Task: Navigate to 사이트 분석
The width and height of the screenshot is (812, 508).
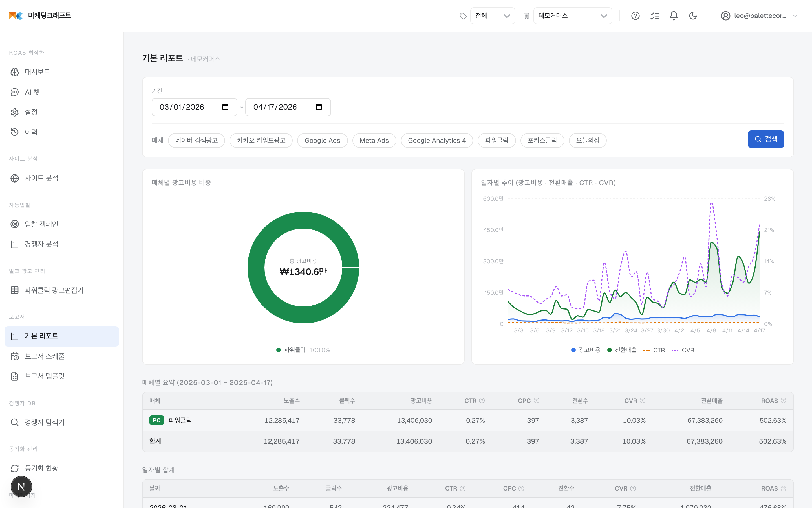Action: tap(62, 178)
